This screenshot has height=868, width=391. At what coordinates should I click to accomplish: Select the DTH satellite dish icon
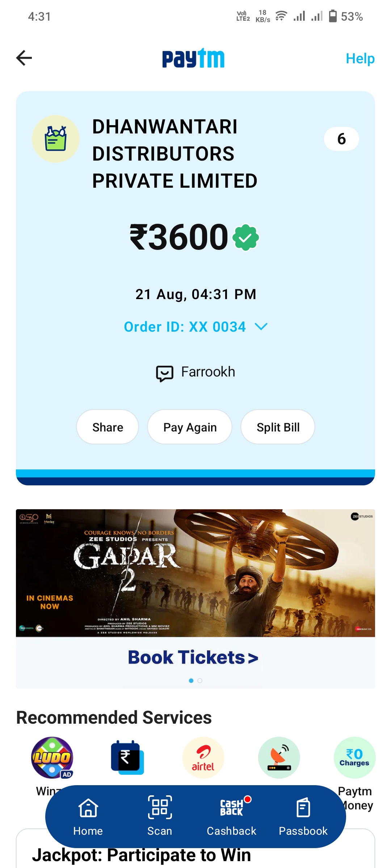[x=279, y=758]
